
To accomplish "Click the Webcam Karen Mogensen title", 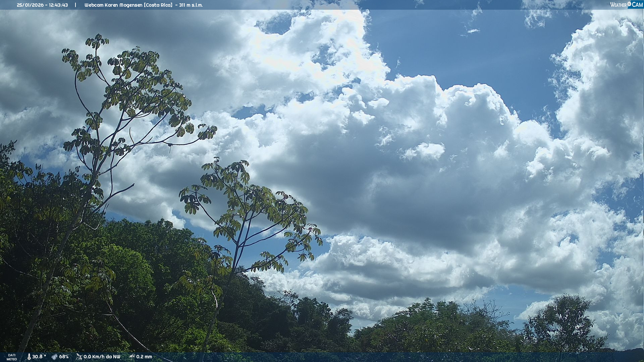I will [113, 5].
